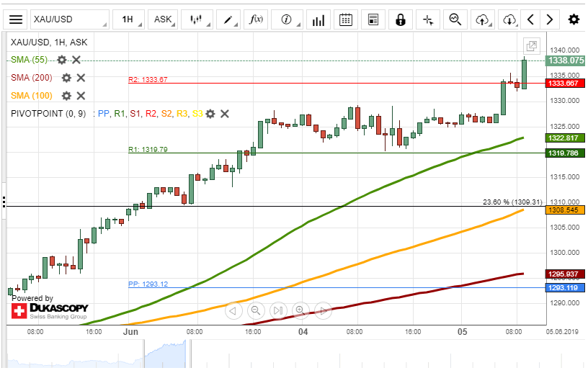The image size is (588, 373).
Task: Click the 05.06.2019 date label
Action: point(562,332)
